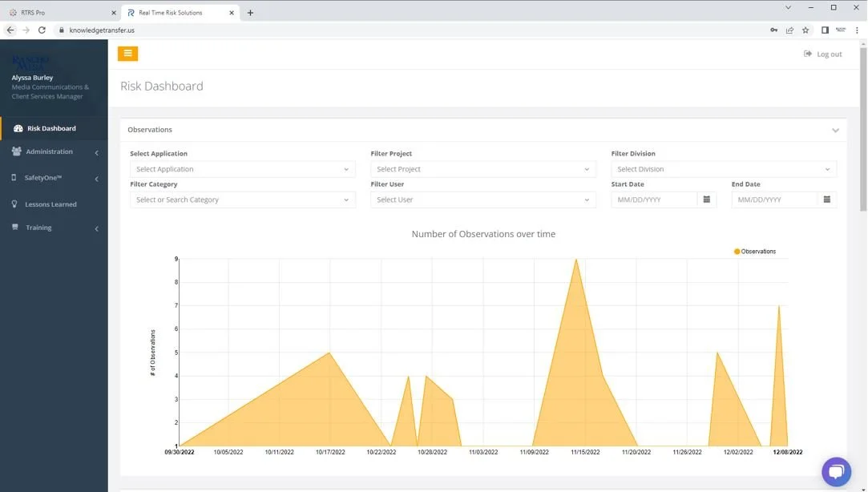Bookmark this page with star icon

[x=805, y=30]
